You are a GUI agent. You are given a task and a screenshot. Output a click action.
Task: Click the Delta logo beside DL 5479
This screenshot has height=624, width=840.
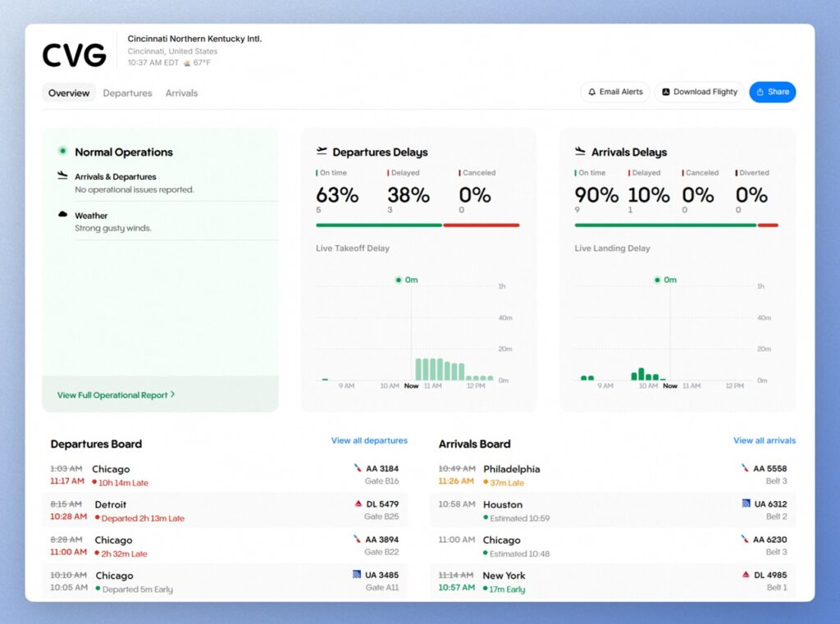coord(358,503)
